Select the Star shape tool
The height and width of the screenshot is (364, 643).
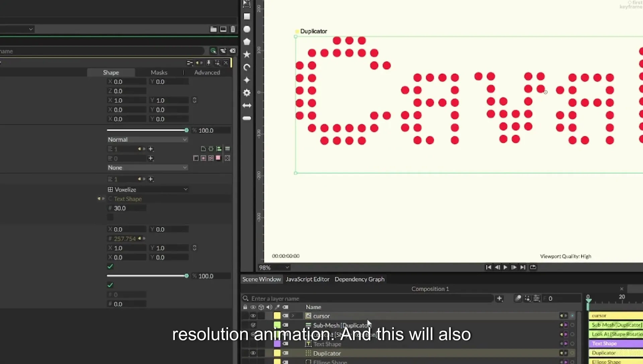pos(247,55)
